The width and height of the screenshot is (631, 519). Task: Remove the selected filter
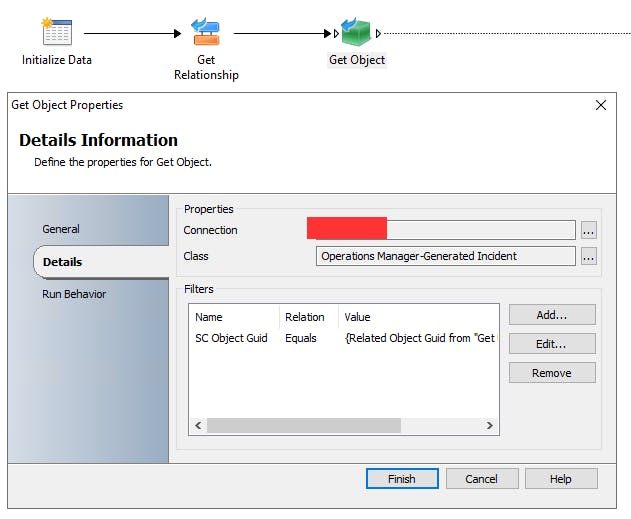click(552, 373)
